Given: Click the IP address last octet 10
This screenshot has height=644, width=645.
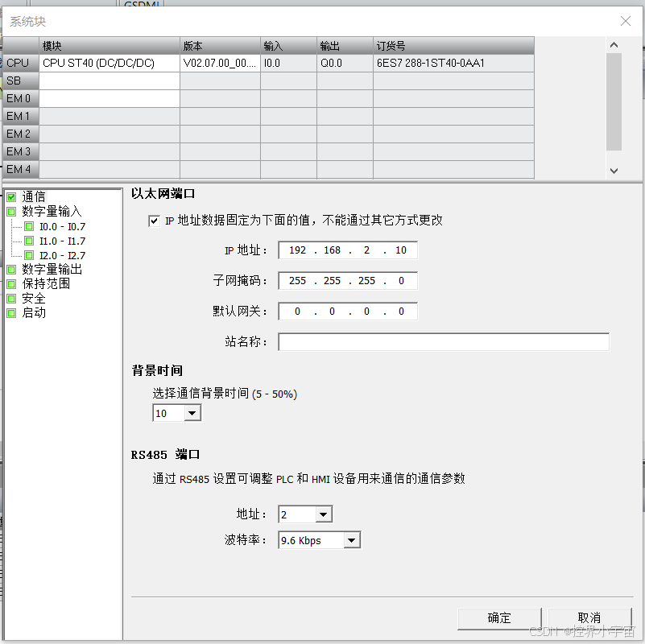Looking at the screenshot, I should (x=401, y=250).
